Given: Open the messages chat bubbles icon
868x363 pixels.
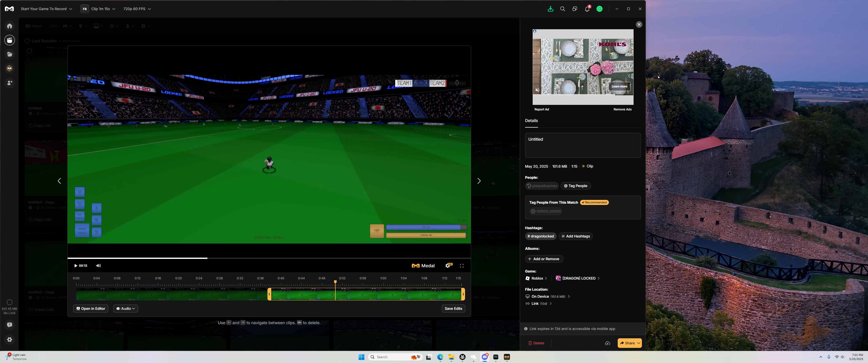Looking at the screenshot, I should 575,9.
